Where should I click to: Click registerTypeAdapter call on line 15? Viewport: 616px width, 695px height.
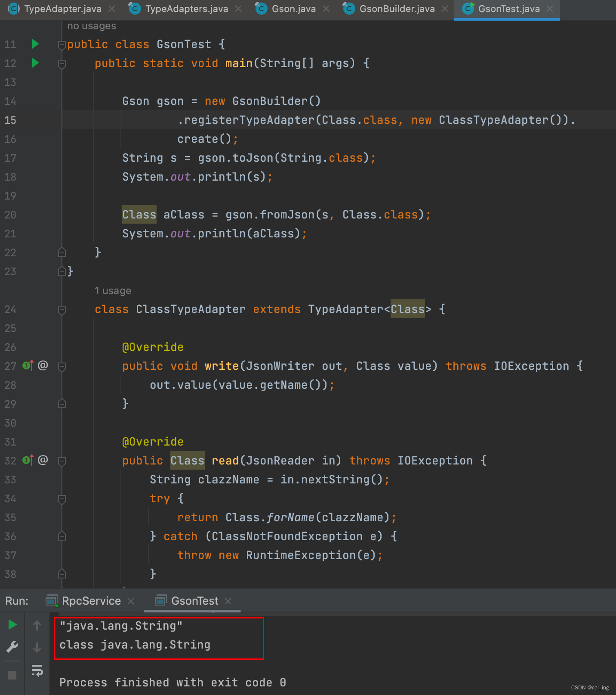(249, 120)
